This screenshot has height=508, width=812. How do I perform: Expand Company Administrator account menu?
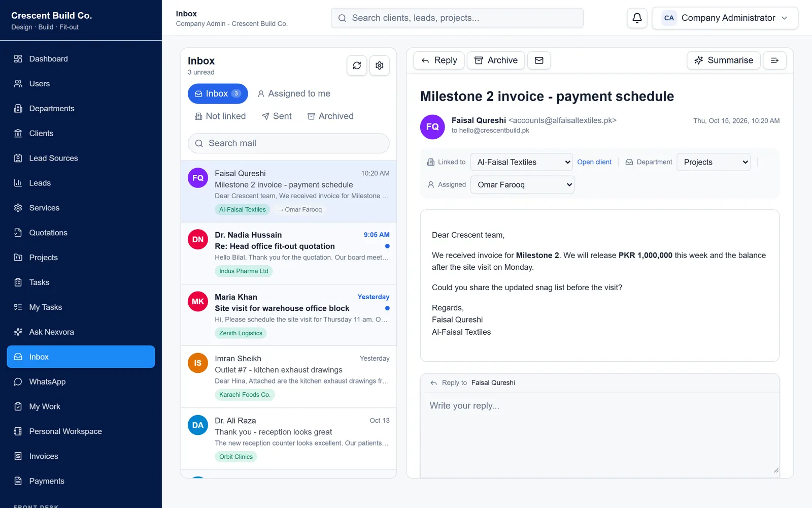(725, 18)
